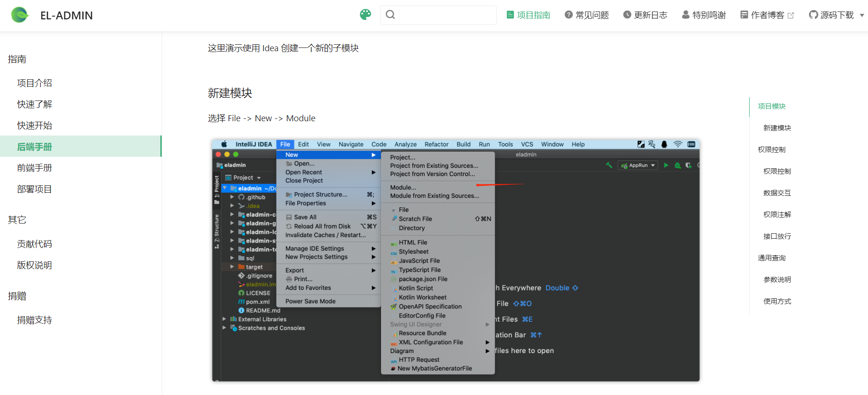Jump to 使用方式 in the outline
This screenshot has height=395, width=868.
coord(777,301)
